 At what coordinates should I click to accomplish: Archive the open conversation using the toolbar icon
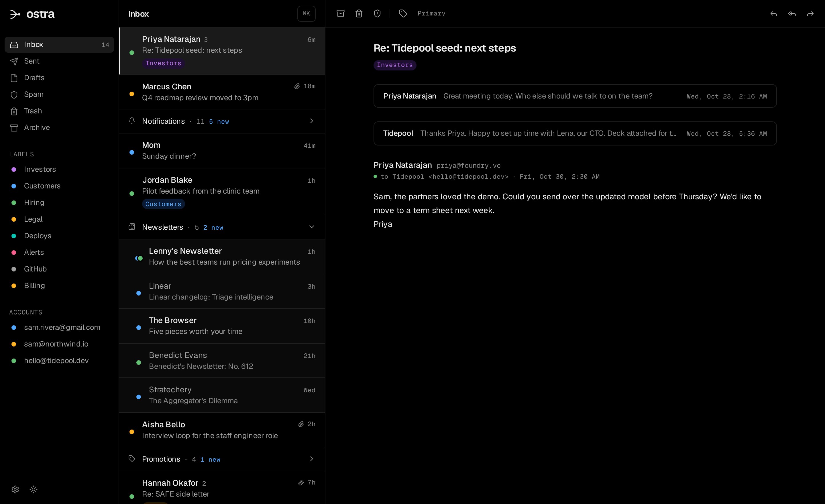(340, 13)
